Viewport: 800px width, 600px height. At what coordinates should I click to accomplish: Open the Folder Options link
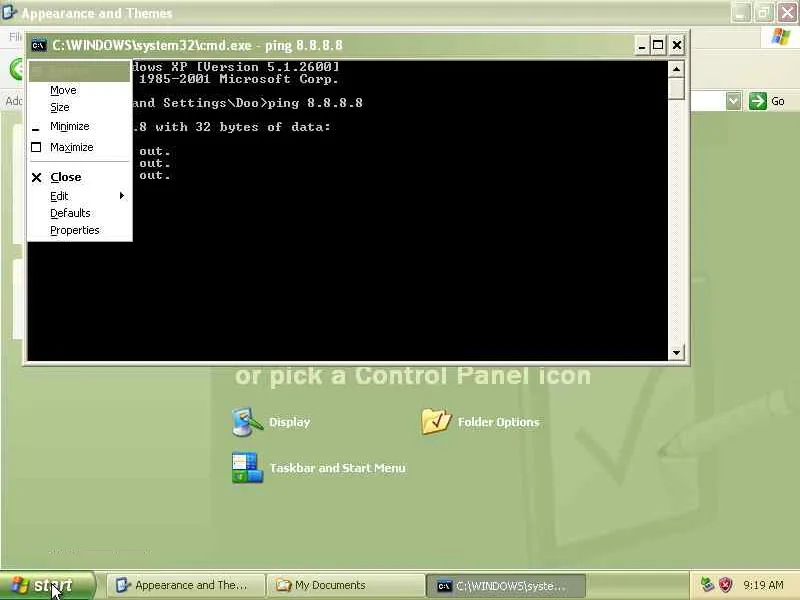(x=498, y=422)
